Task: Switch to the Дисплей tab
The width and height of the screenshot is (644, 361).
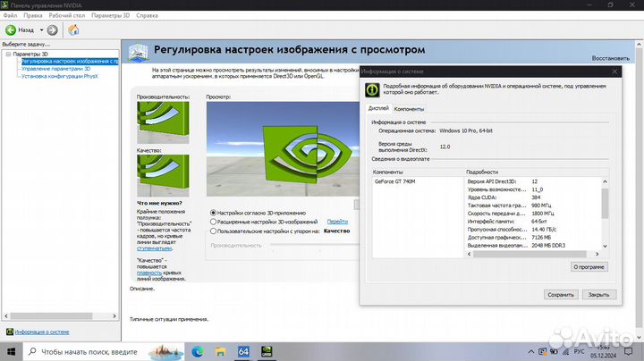Action: pyautogui.click(x=378, y=108)
